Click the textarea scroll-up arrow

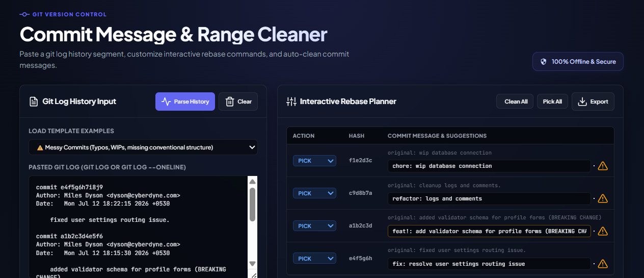252,181
